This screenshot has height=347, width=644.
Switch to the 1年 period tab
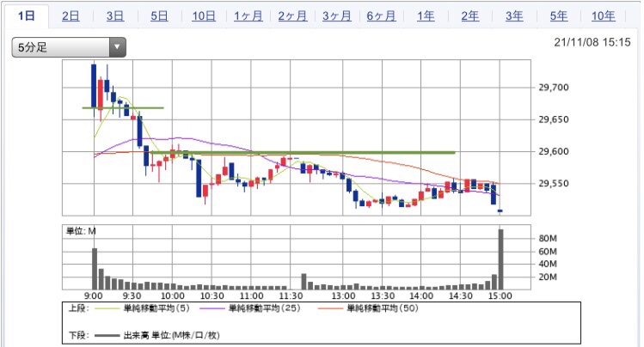coord(426,16)
